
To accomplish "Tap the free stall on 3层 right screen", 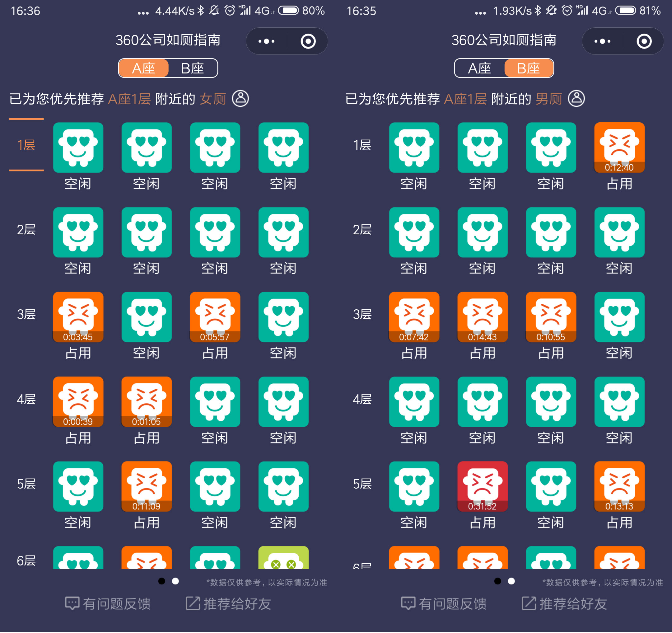I will (620, 317).
